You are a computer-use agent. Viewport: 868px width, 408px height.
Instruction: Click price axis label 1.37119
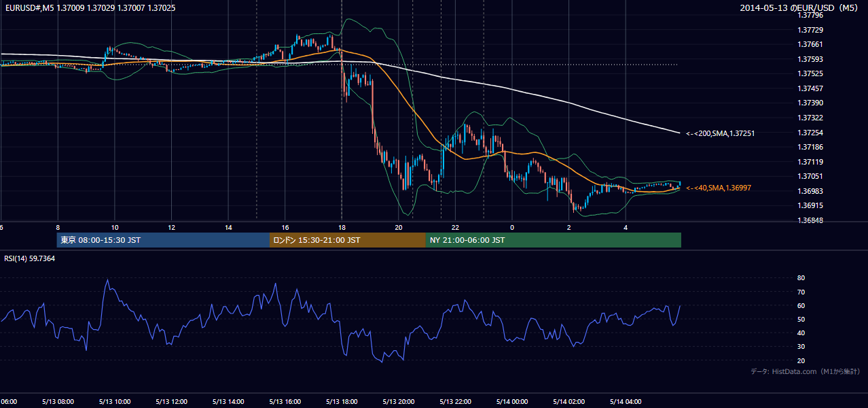tap(810, 162)
